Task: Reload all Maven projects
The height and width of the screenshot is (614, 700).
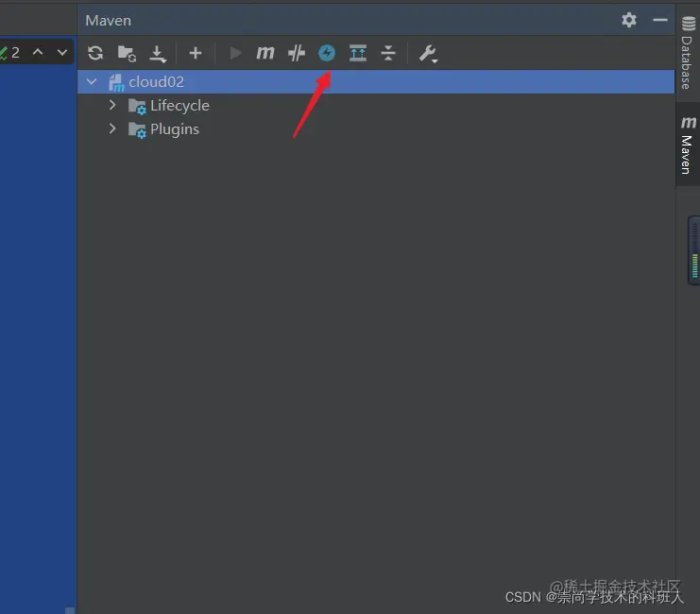Action: pos(95,53)
